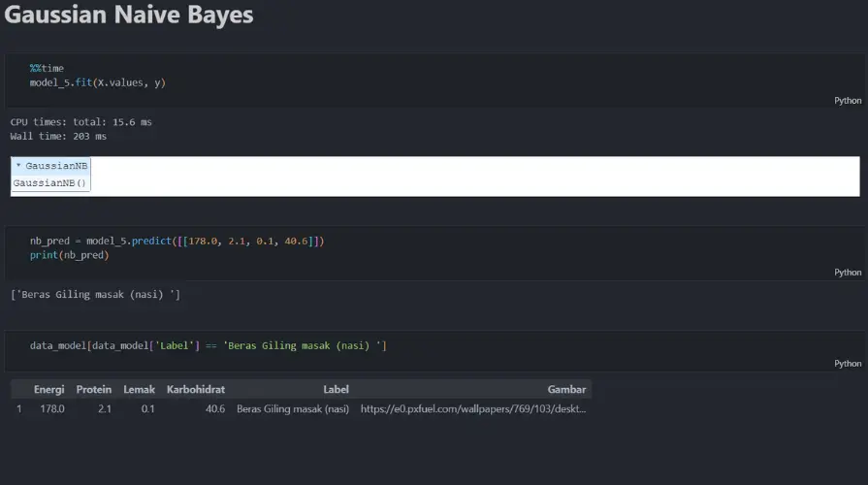Collapse the GaussianNB estimator triangle

(18, 165)
